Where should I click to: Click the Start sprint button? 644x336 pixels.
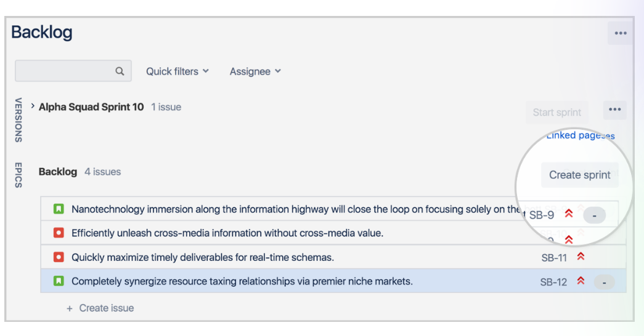pyautogui.click(x=556, y=112)
